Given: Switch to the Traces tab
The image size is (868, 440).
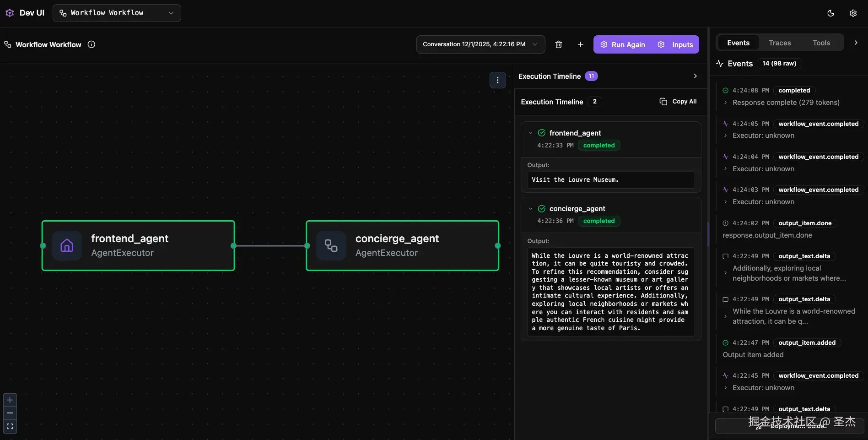Looking at the screenshot, I should pyautogui.click(x=780, y=43).
